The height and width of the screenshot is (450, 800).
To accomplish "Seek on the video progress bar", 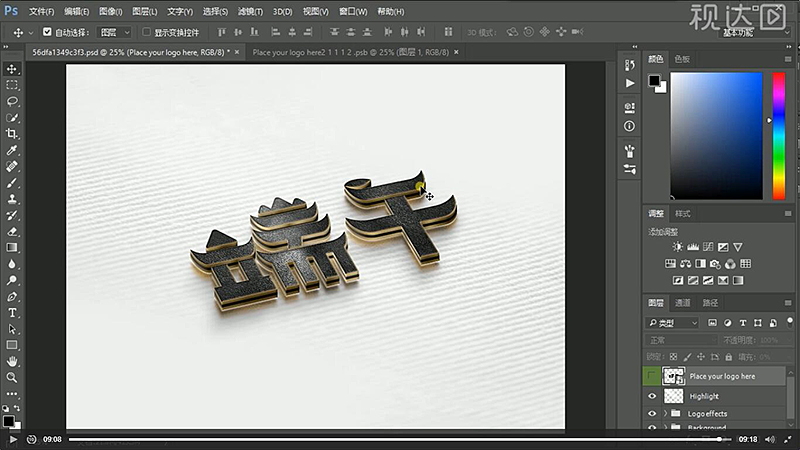I will pos(399,439).
